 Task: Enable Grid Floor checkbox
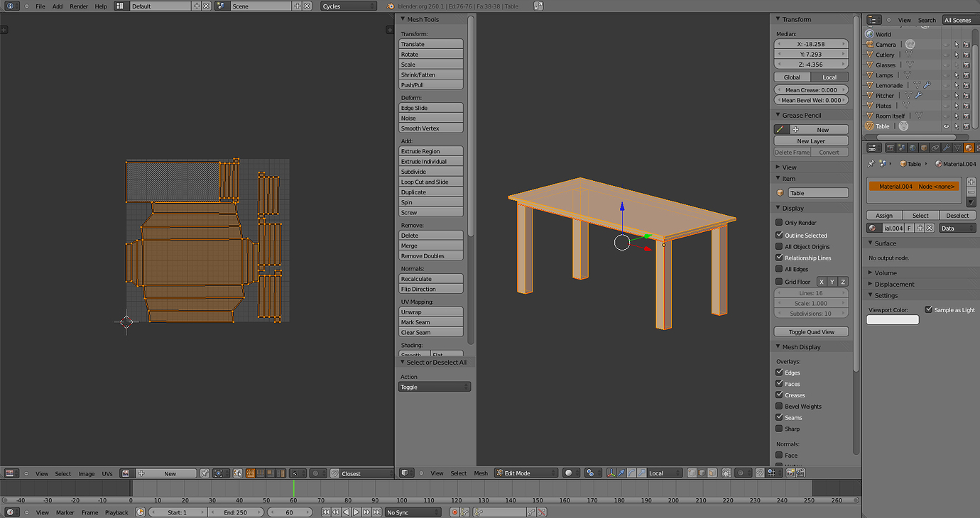779,282
